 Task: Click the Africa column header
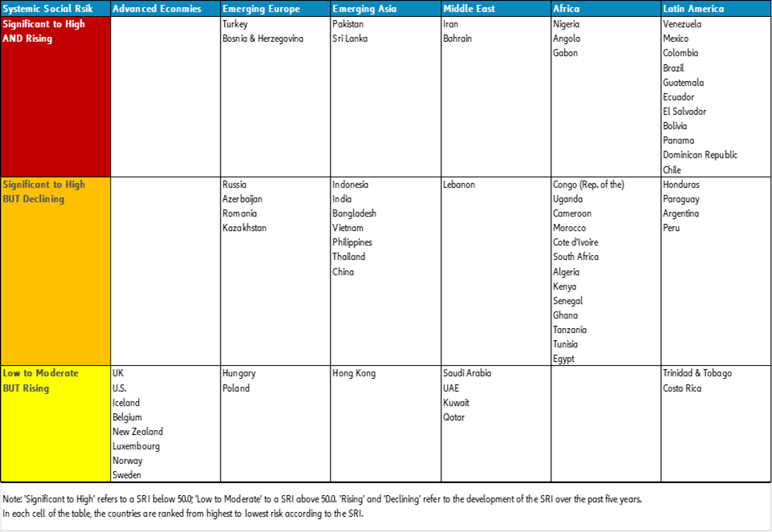click(x=606, y=9)
